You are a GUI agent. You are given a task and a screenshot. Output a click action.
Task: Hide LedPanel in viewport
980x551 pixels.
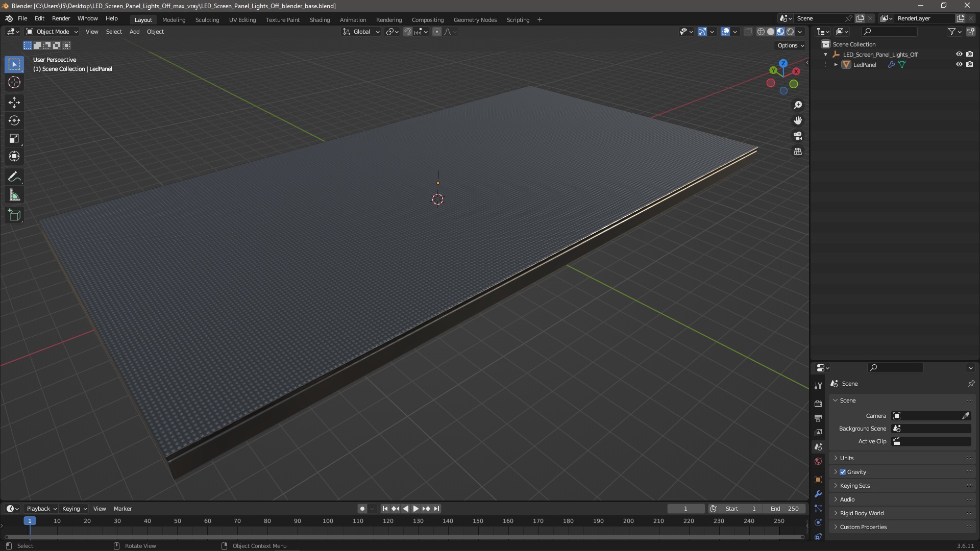959,64
